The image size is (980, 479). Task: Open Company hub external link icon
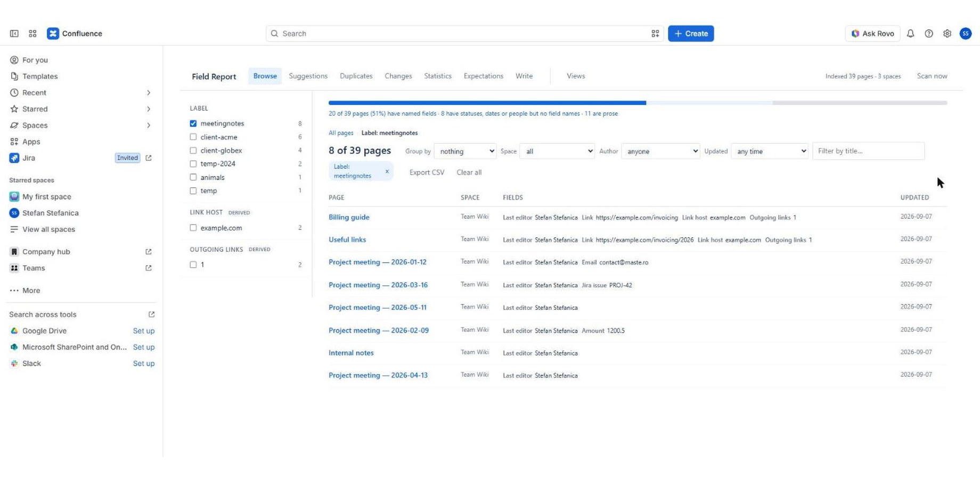click(149, 252)
